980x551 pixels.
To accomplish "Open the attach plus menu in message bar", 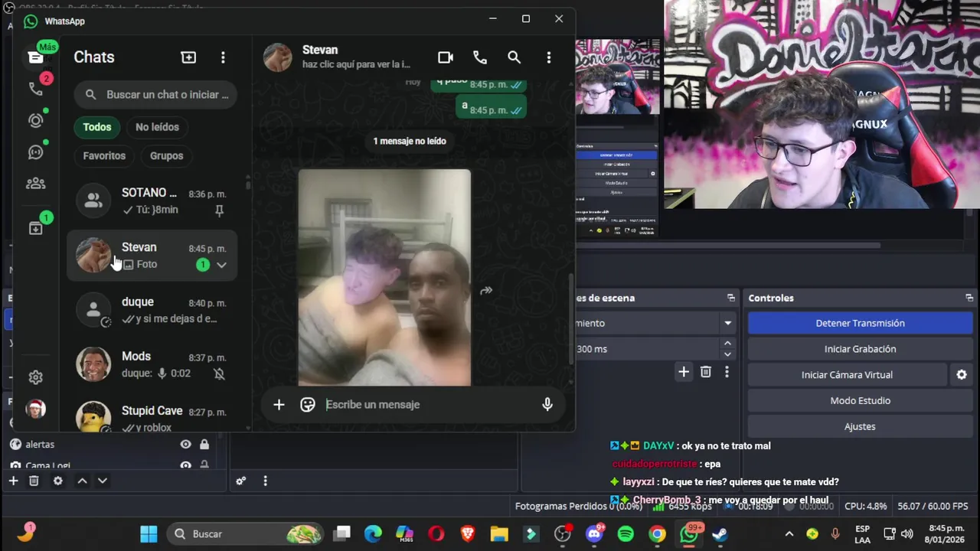I will tap(279, 405).
